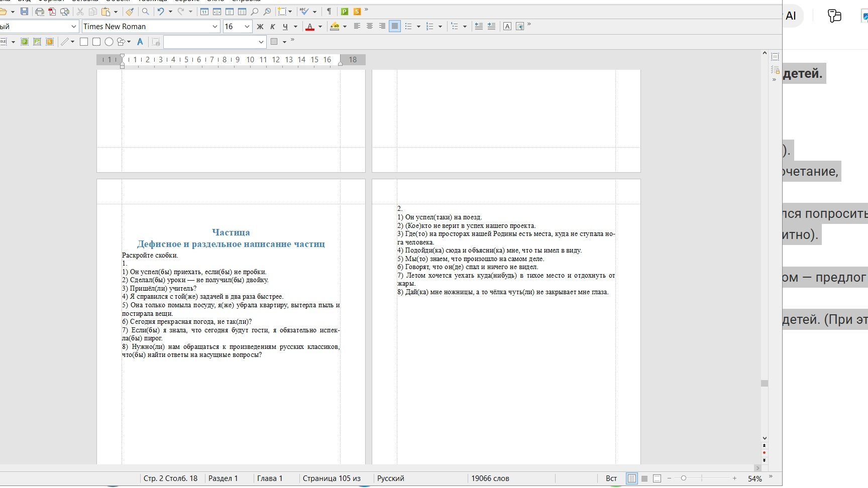Open the Times New Roman font dropdown
This screenshot has height=488, width=868.
click(x=215, y=27)
